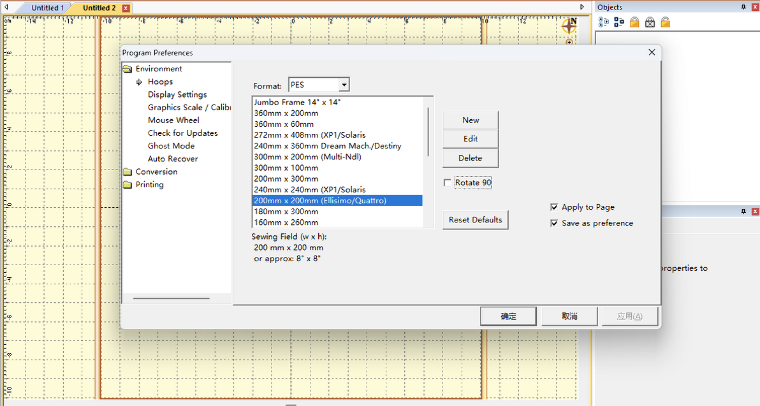Click the expand-all tree icon in Objects panel
This screenshot has height=406, width=760.
pyautogui.click(x=603, y=22)
